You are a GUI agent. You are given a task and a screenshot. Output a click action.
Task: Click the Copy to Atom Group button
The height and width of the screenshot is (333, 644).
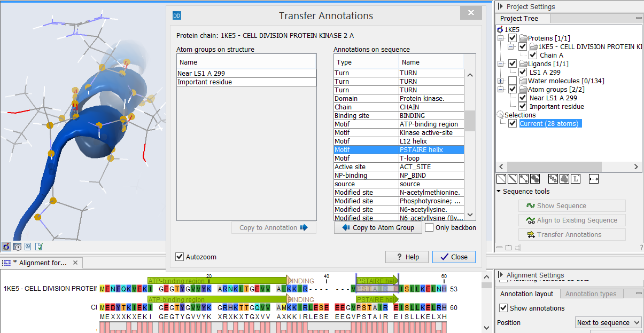(x=378, y=227)
